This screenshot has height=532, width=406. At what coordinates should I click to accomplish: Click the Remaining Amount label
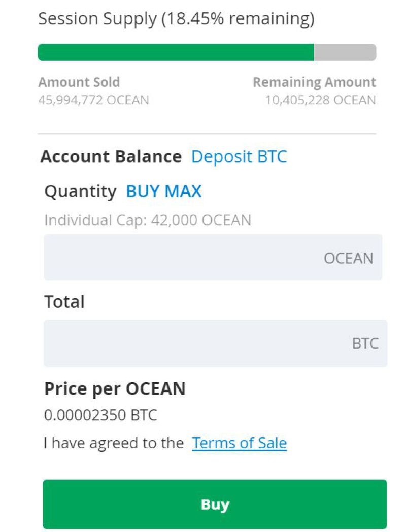[x=314, y=82]
